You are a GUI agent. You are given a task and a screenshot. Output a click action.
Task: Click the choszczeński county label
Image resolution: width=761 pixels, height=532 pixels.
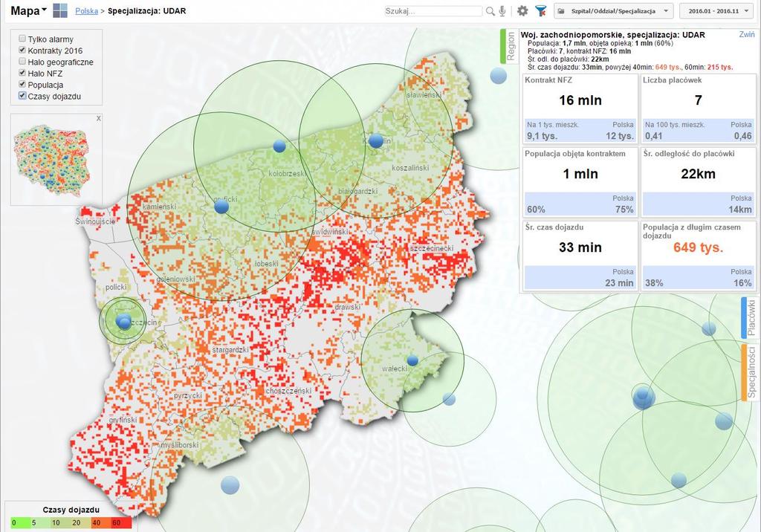tap(289, 391)
